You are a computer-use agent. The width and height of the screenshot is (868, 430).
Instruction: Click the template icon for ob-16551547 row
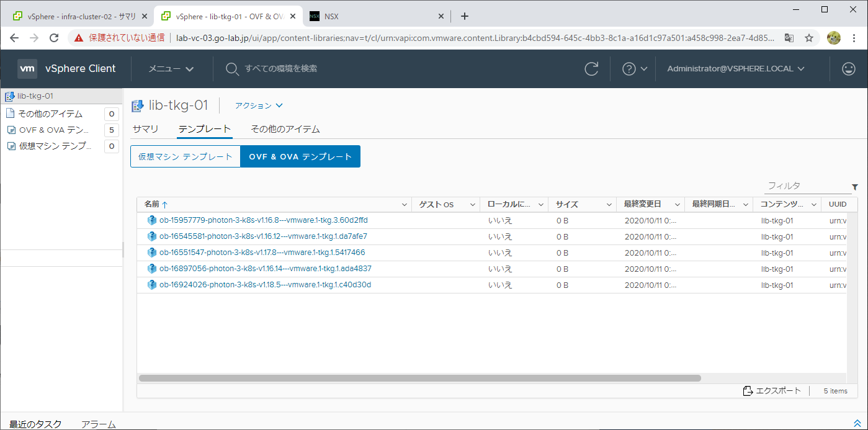[x=151, y=253]
